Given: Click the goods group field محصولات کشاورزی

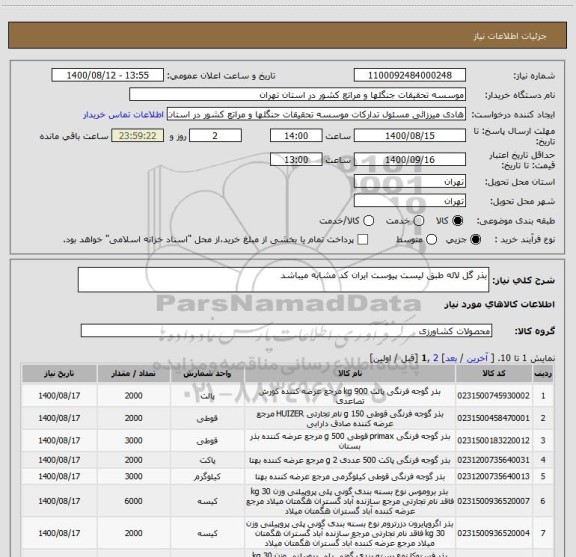Looking at the screenshot, I should [286, 330].
